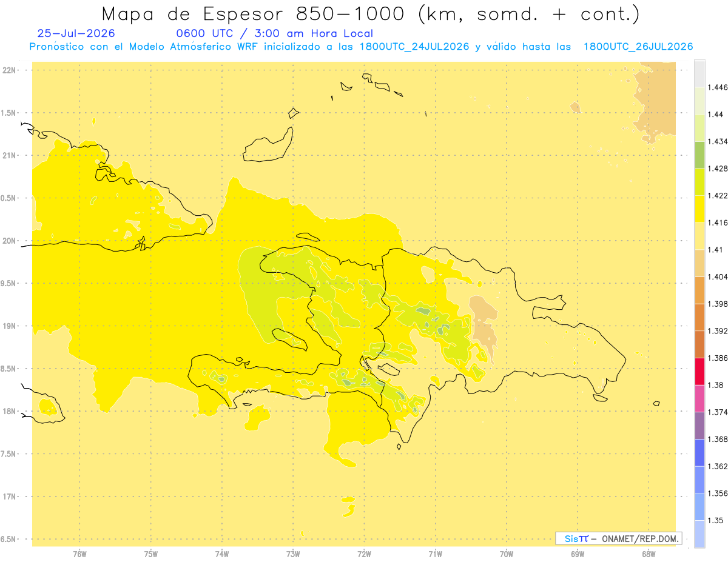Viewport: 728px width, 562px height.
Task: Click the blue color bar segment above 1.362
Action: click(x=699, y=453)
